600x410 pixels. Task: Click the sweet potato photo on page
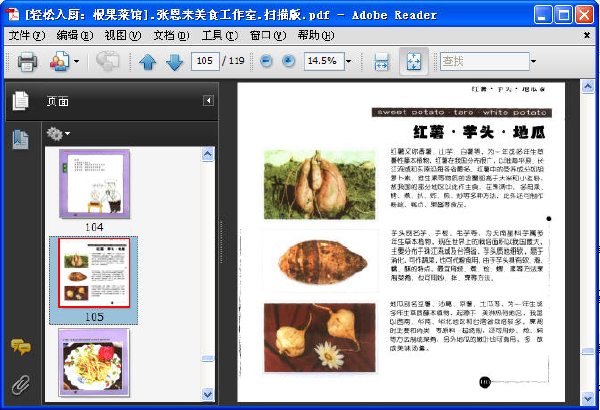pyautogui.click(x=320, y=185)
